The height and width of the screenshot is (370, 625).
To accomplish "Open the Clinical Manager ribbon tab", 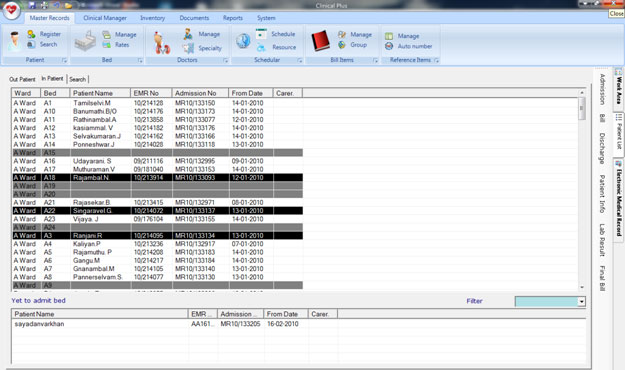I will (105, 18).
